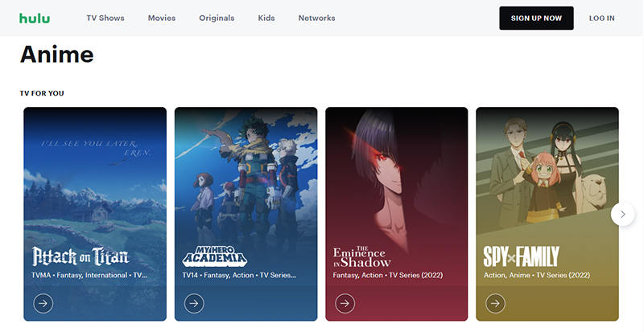Open the Kids section
The height and width of the screenshot is (332, 644).
click(266, 18)
